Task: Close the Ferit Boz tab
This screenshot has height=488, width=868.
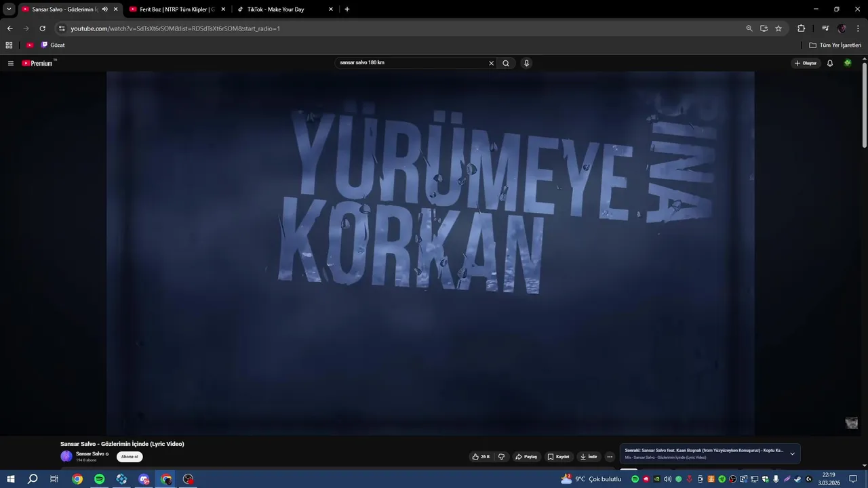Action: [223, 9]
